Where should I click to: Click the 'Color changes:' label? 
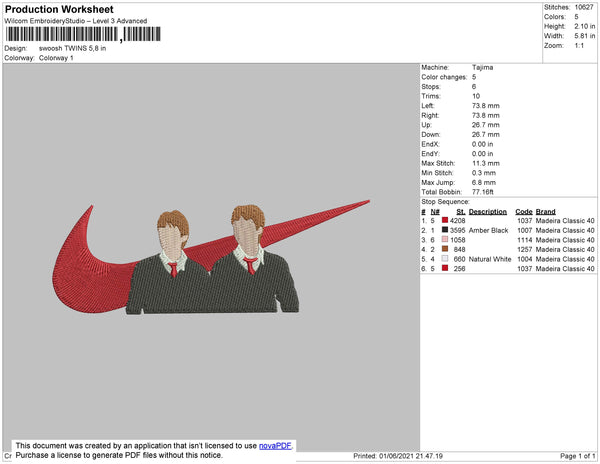pyautogui.click(x=444, y=77)
